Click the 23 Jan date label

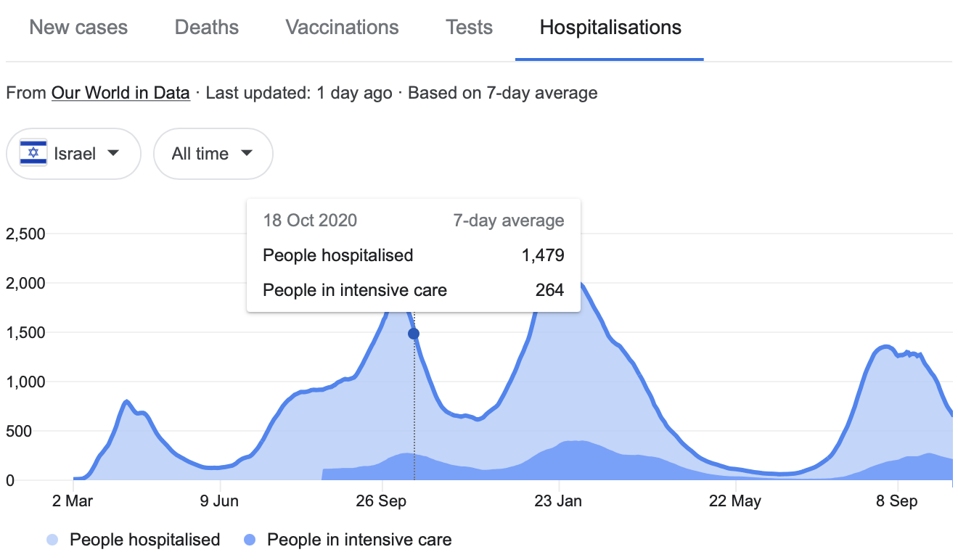point(559,501)
